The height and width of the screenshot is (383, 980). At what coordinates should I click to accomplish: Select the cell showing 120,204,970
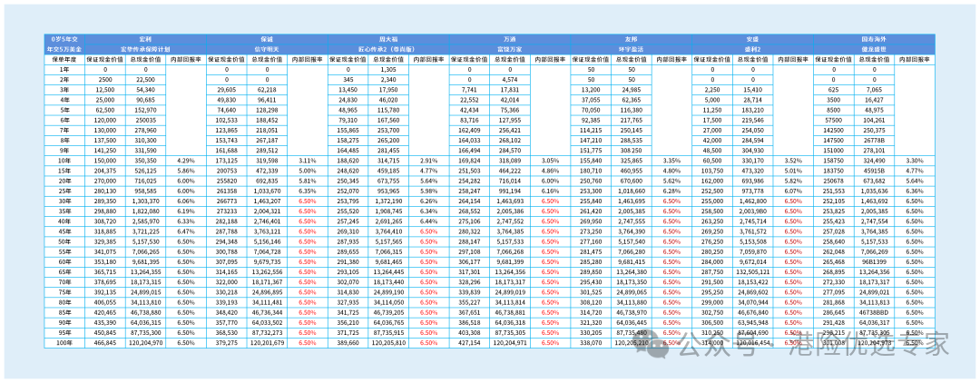145,342
